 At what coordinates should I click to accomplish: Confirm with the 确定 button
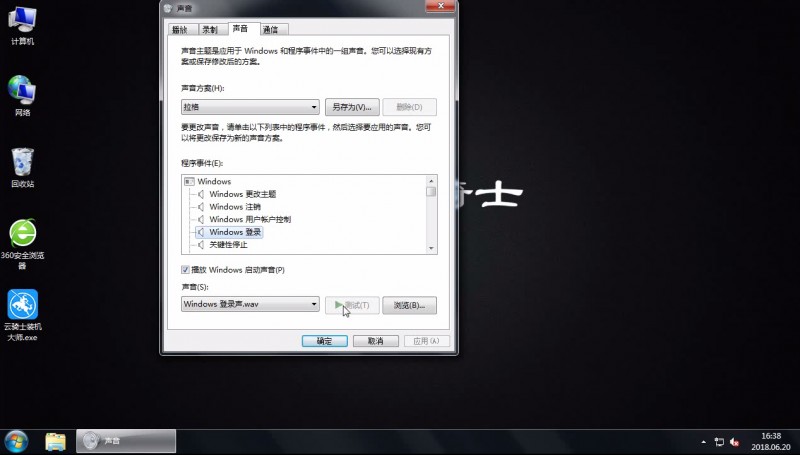click(x=324, y=341)
